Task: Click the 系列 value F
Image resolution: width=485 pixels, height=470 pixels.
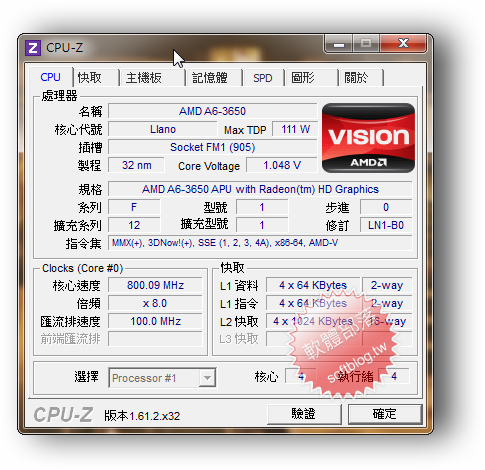Action: (x=134, y=207)
